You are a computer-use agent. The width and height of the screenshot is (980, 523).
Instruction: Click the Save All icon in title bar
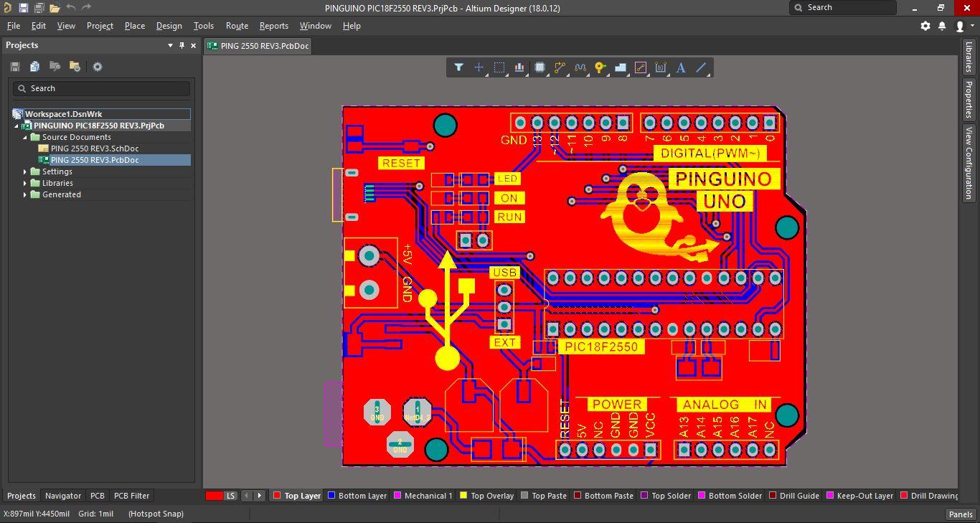coord(39,8)
